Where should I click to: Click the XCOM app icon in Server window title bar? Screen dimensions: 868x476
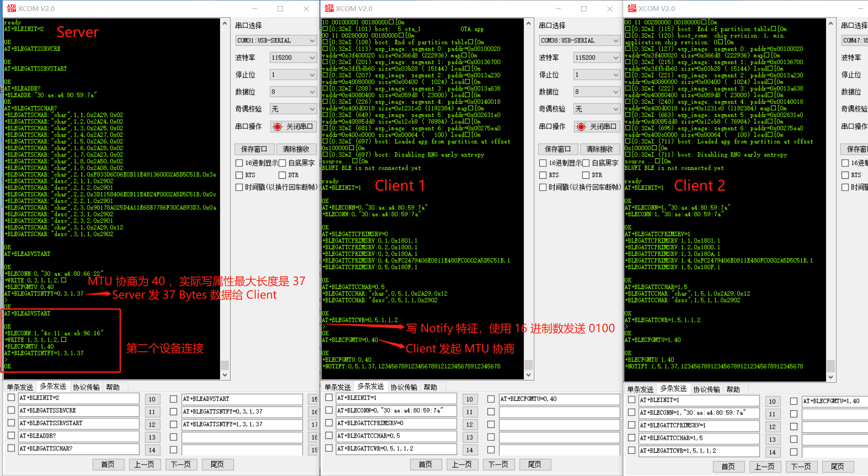11,8
